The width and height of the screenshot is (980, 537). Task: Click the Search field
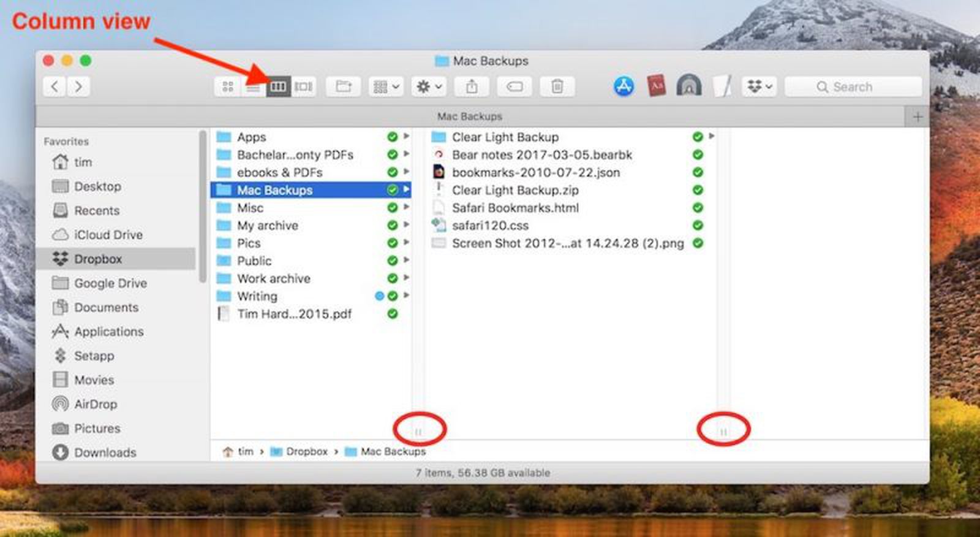click(x=853, y=87)
